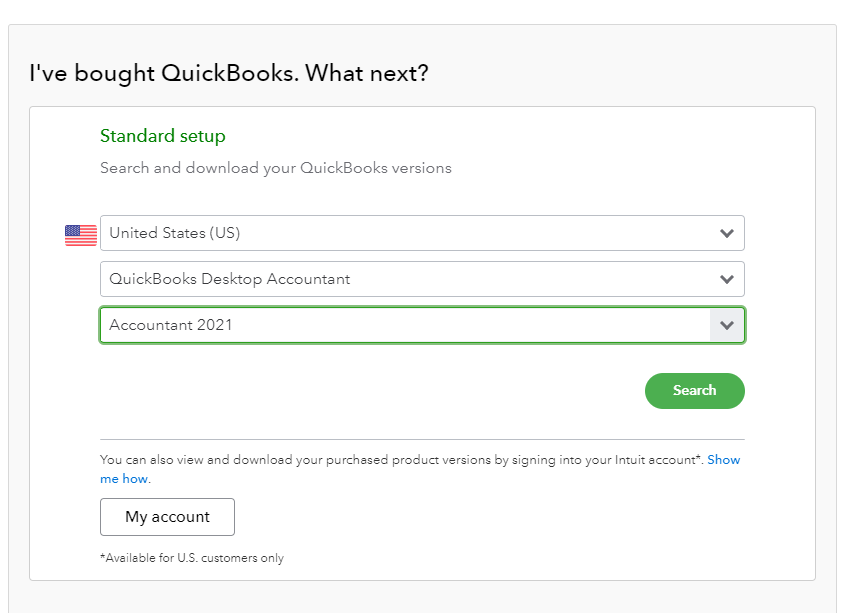Click the highlighted chevron on version selector
Image resolution: width=854 pixels, height=613 pixels.
coord(727,325)
